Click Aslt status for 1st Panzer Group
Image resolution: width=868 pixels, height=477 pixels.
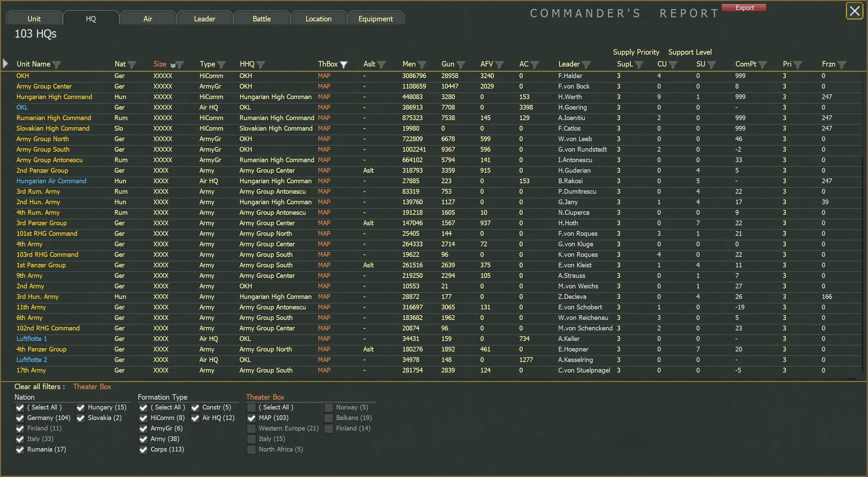368,265
